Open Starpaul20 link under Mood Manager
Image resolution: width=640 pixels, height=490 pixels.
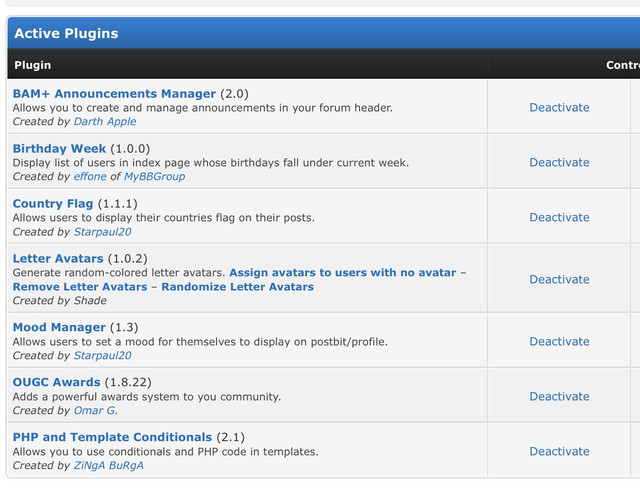click(x=102, y=356)
